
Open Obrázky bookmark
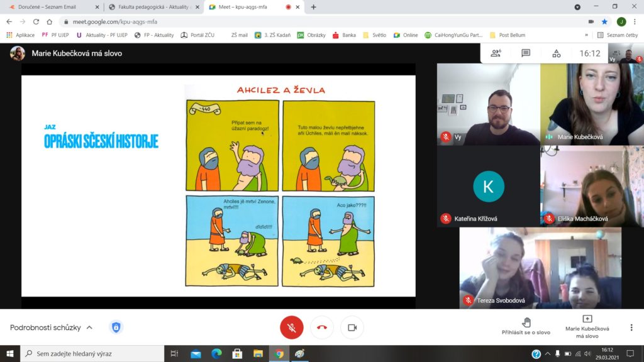311,35
